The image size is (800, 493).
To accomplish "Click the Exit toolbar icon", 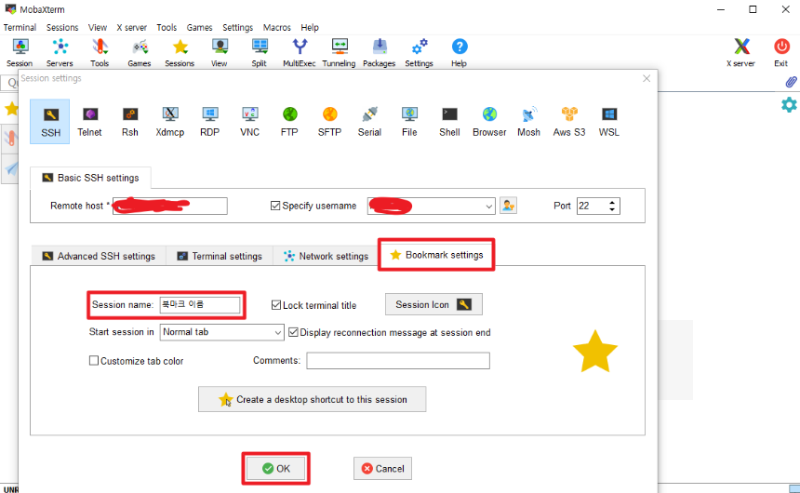I will [x=781, y=53].
